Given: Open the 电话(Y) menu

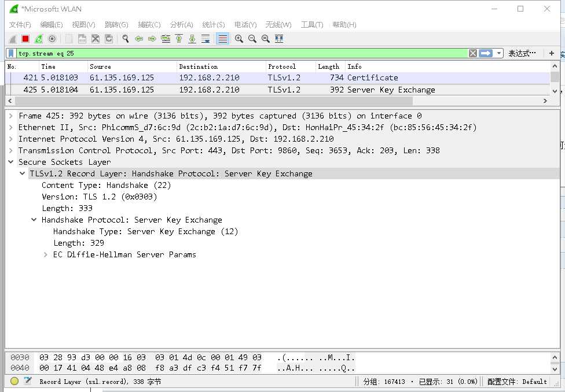Looking at the screenshot, I should (x=245, y=24).
